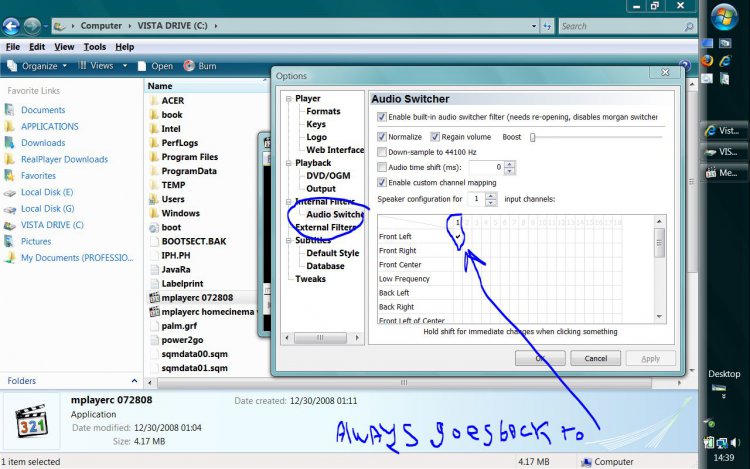Open the File menu
This screenshot has width=750, height=469.
click(x=12, y=46)
